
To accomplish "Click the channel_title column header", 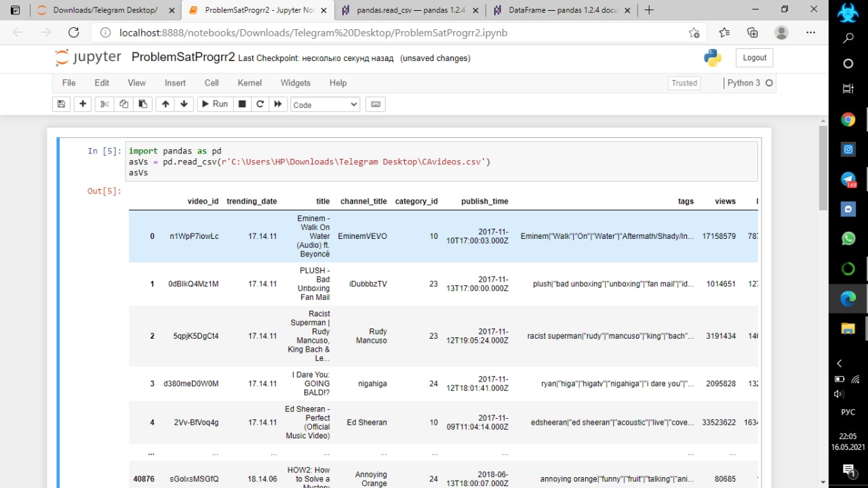I will click(363, 202).
